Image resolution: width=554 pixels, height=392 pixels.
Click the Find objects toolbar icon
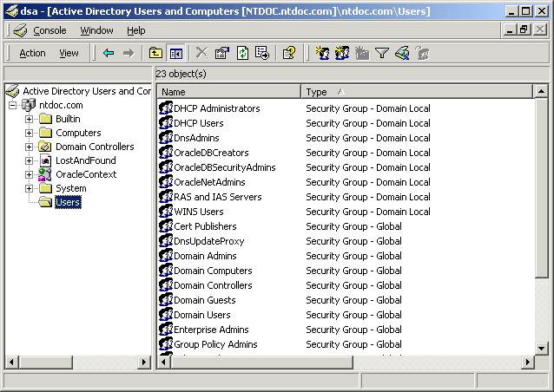(x=402, y=53)
